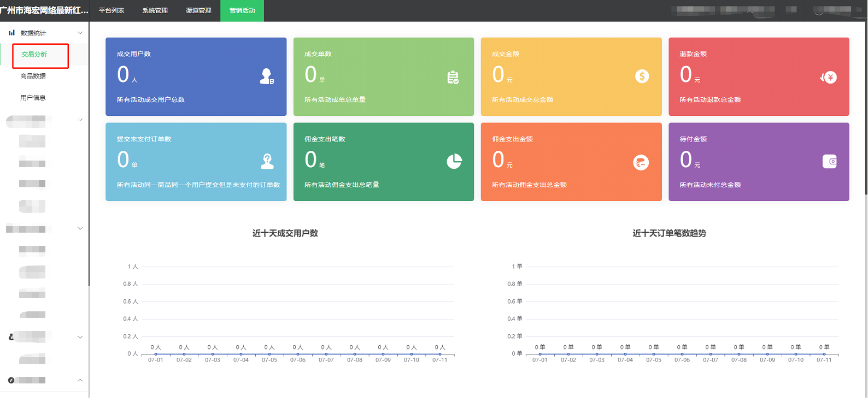Click the 所有活动佣金支出总笔量 description
This screenshot has height=402, width=868.
(x=342, y=185)
